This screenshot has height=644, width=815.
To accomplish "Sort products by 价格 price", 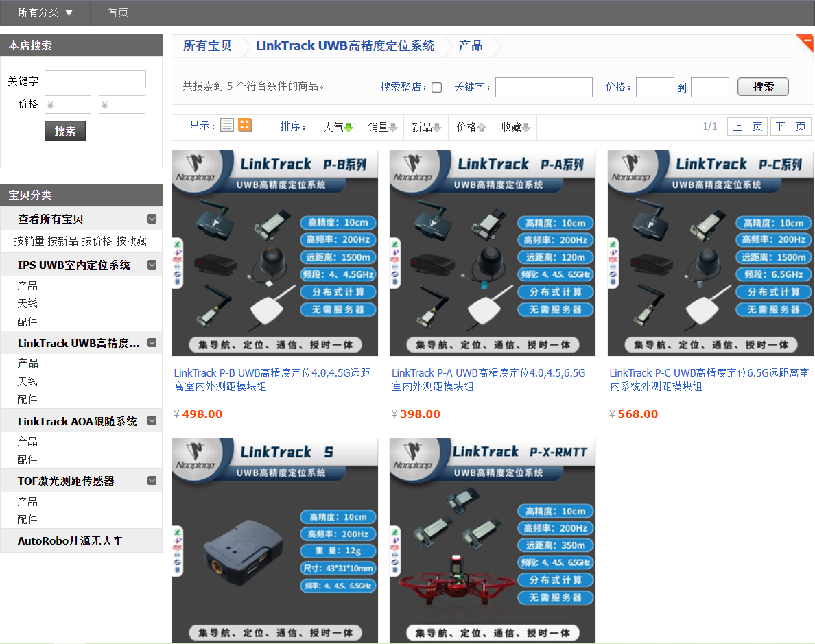I will click(471, 127).
